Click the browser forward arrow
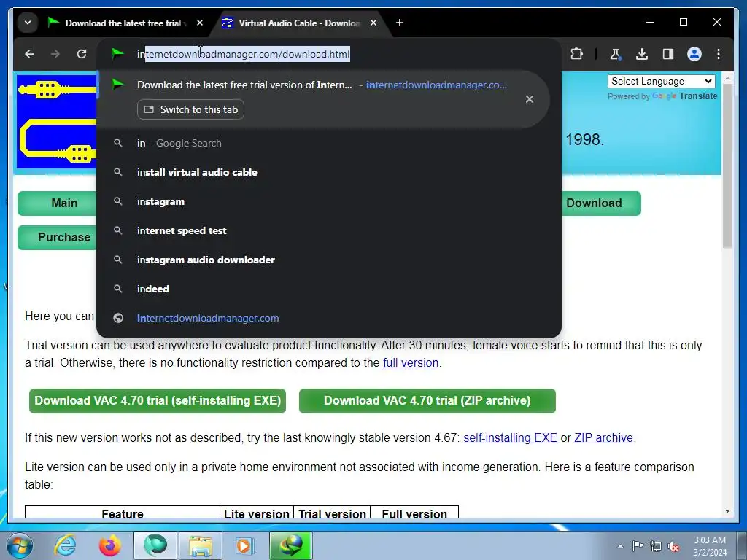Screen dimensions: 747x560 55,54
